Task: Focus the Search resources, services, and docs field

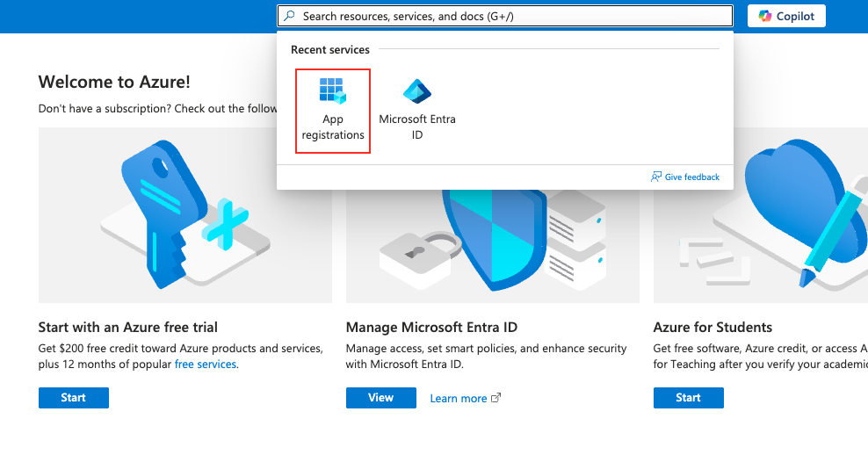Action: point(510,16)
